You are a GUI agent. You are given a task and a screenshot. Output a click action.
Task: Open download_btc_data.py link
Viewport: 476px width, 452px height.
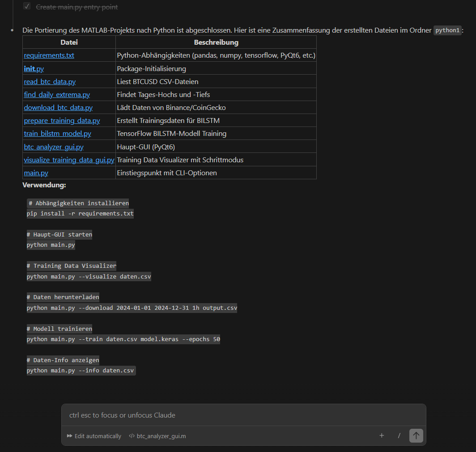(58, 108)
